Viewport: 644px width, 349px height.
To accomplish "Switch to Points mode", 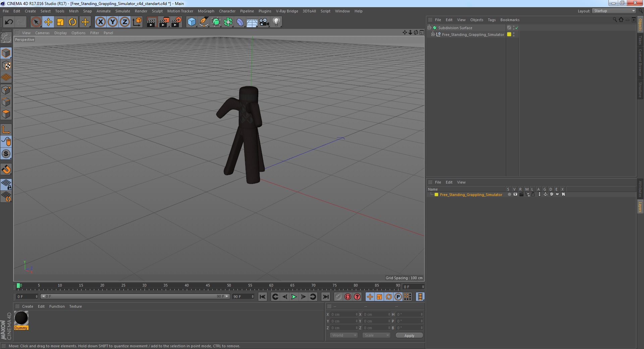I will coord(6,90).
